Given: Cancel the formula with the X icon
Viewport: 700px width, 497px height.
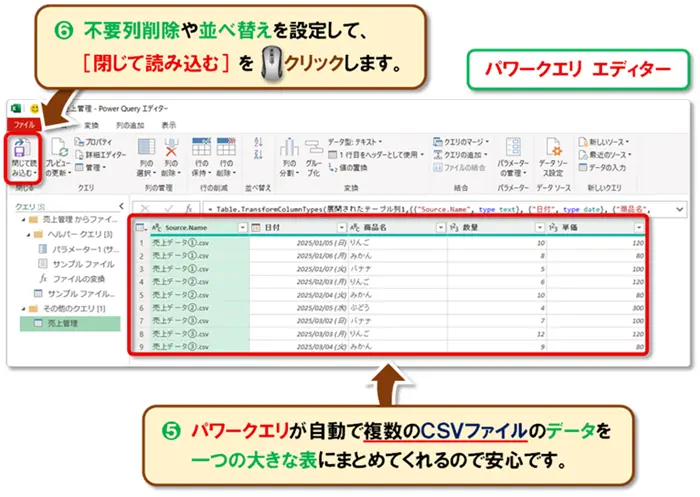Looking at the screenshot, I should click(145, 209).
